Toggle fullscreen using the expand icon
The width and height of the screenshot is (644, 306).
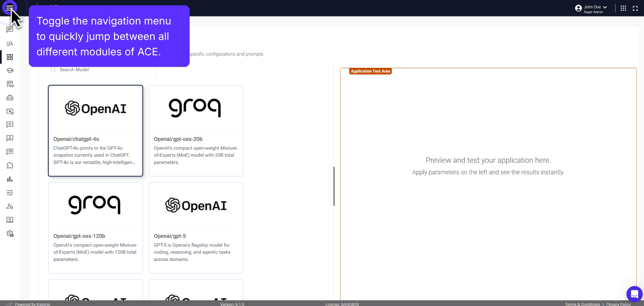click(x=636, y=8)
